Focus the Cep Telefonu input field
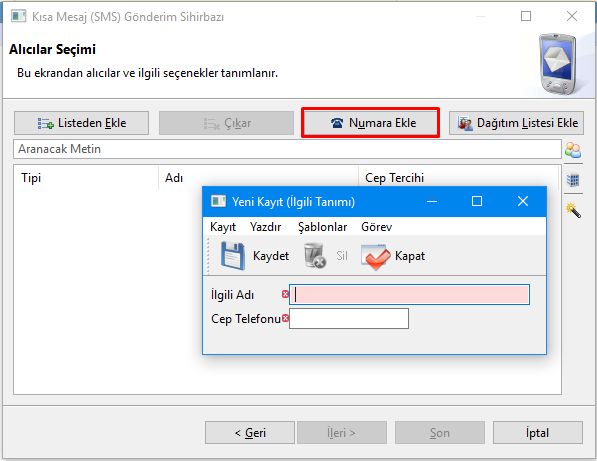The height and width of the screenshot is (461, 597). pyautogui.click(x=349, y=319)
